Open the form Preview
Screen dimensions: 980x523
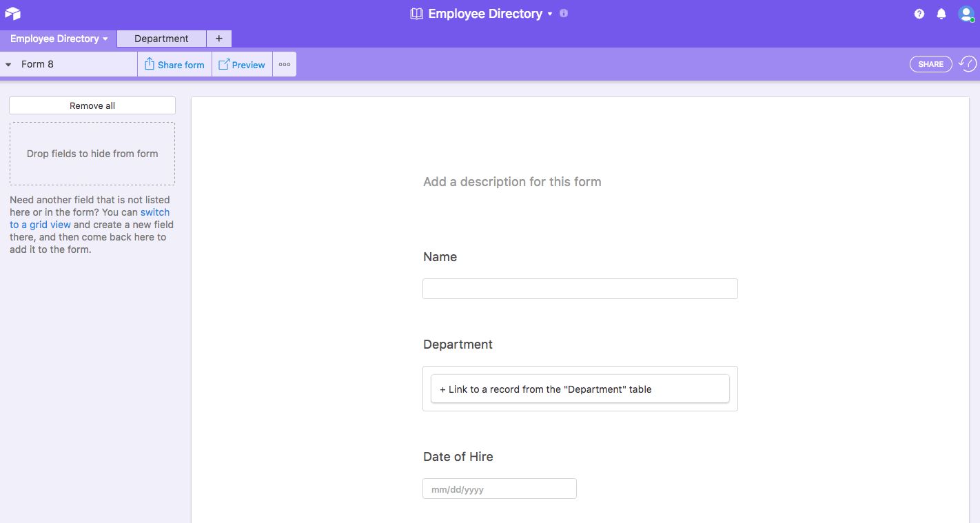(242, 65)
